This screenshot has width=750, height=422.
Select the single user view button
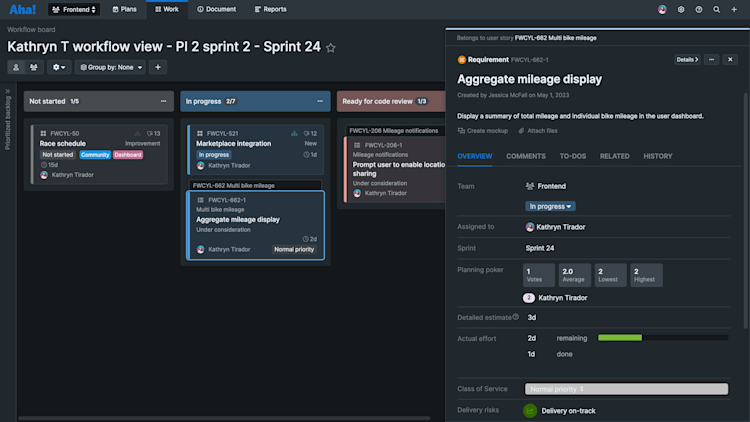16,67
